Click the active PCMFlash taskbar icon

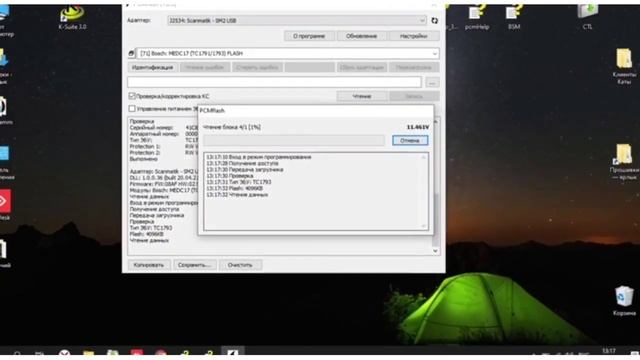coord(233,353)
